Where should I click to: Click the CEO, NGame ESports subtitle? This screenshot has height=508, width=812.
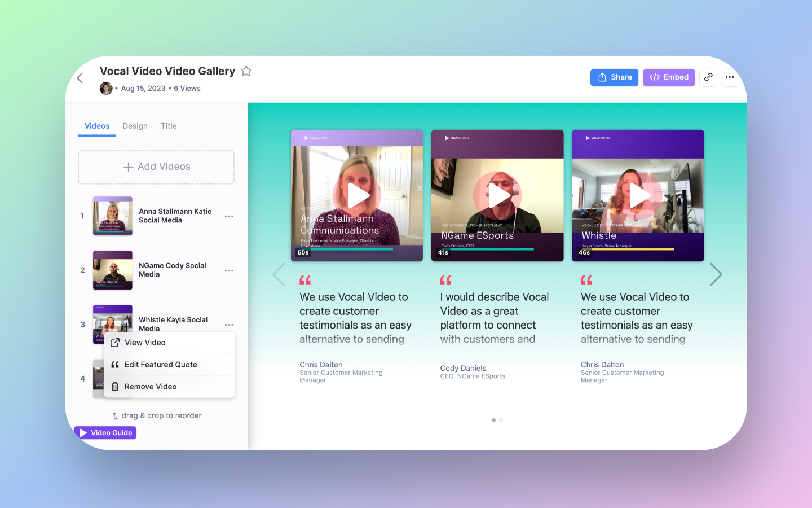[473, 376]
